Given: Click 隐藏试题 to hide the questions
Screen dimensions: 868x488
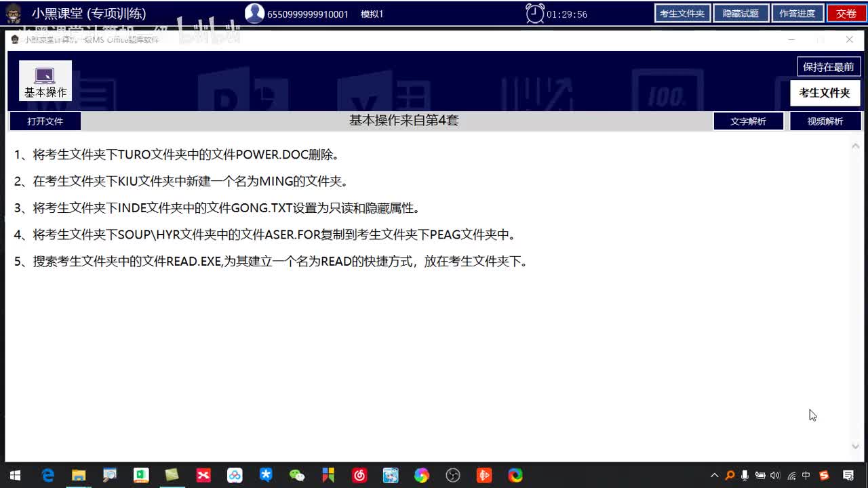Looking at the screenshot, I should click(x=741, y=14).
